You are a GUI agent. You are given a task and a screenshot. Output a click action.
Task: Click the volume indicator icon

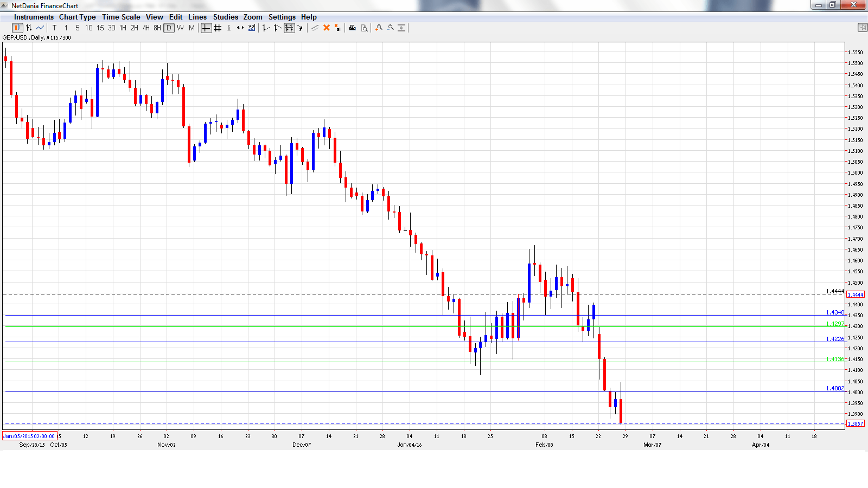pos(252,28)
